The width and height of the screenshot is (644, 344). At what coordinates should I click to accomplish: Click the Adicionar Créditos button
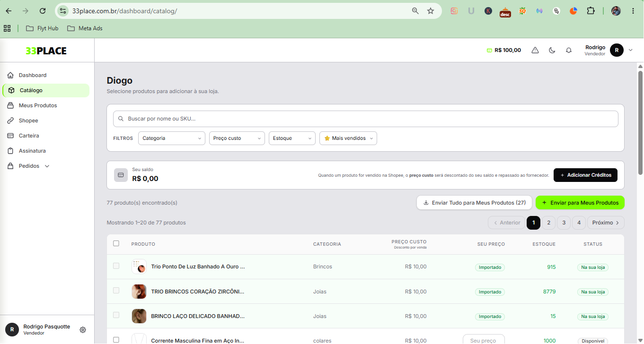click(x=585, y=175)
